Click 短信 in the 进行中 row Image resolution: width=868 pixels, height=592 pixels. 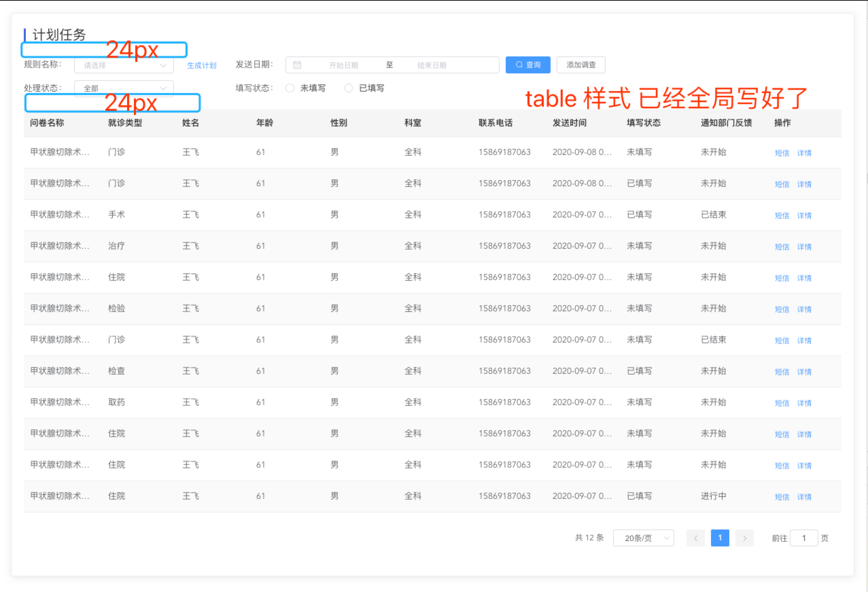782,497
